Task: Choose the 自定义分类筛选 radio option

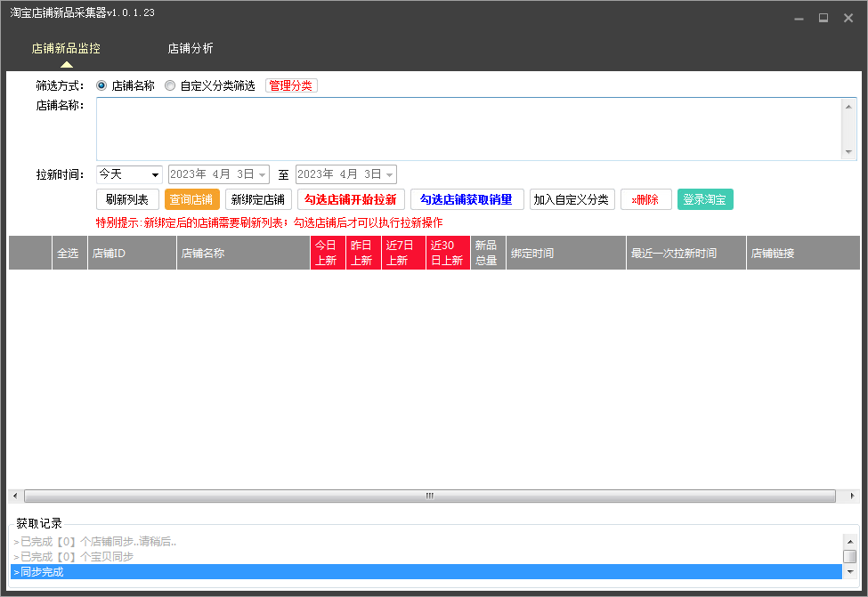Action: tap(170, 85)
